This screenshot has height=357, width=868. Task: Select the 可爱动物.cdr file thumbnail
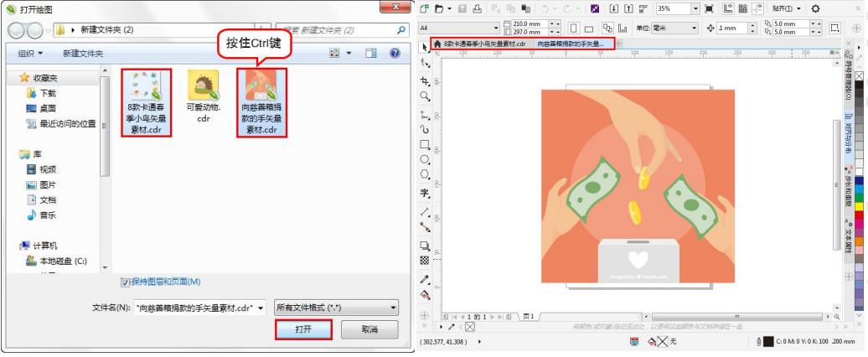pyautogui.click(x=203, y=97)
